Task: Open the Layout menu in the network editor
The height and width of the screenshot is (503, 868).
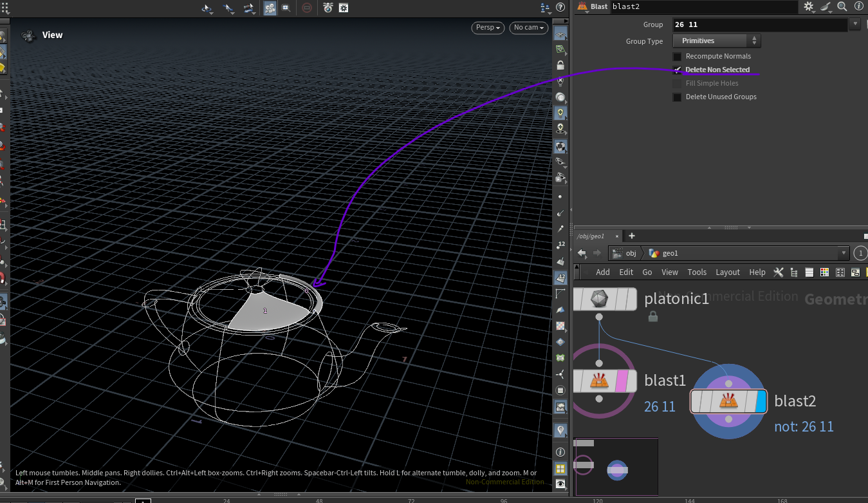Action: click(x=728, y=272)
